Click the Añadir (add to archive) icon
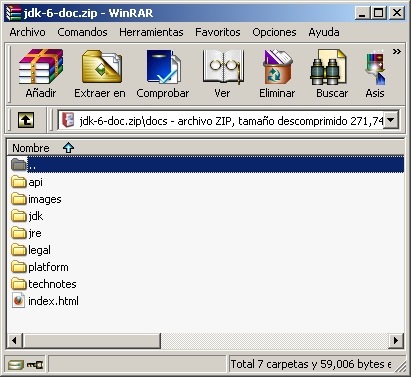Image resolution: width=411 pixels, height=377 pixels. pos(41,67)
